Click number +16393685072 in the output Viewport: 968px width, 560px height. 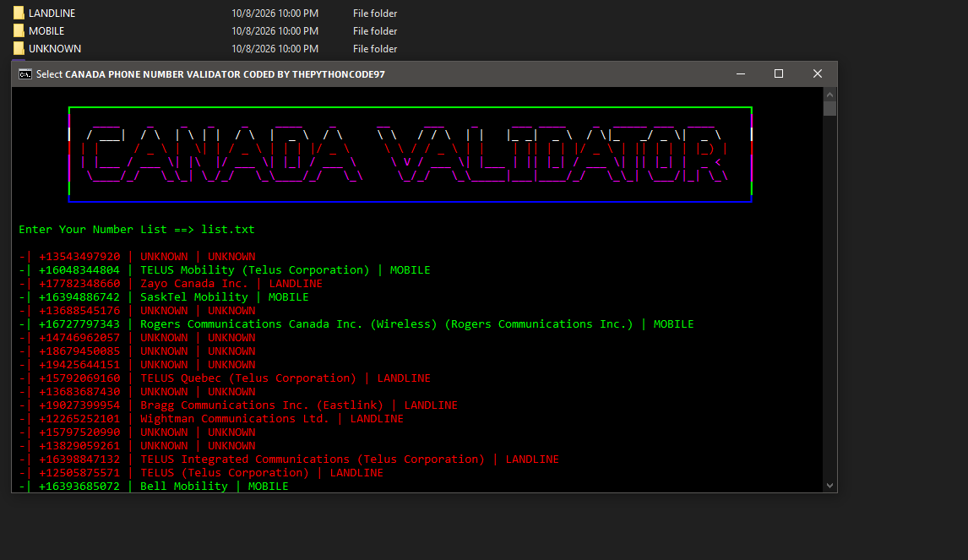tap(79, 486)
